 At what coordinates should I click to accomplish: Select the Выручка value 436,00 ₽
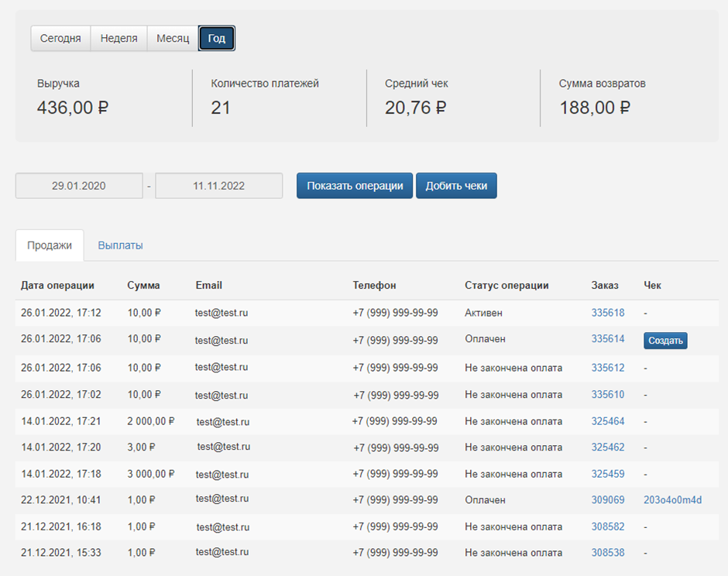click(x=73, y=108)
